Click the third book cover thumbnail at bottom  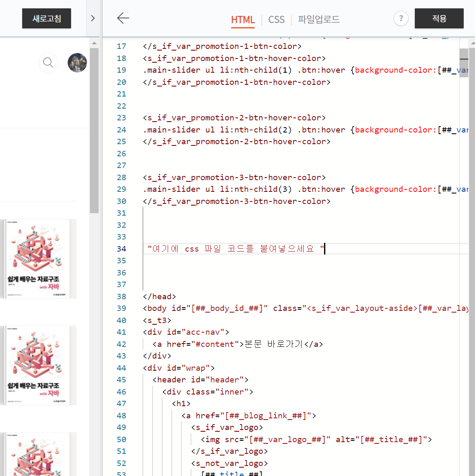38,454
